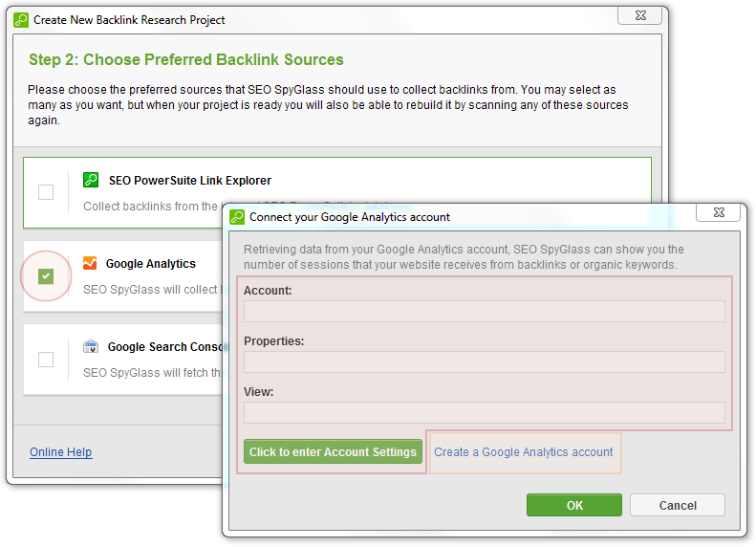Click SpyGlass icon in Create New Backlink title bar
The width and height of the screenshot is (756, 547).
coord(21,19)
